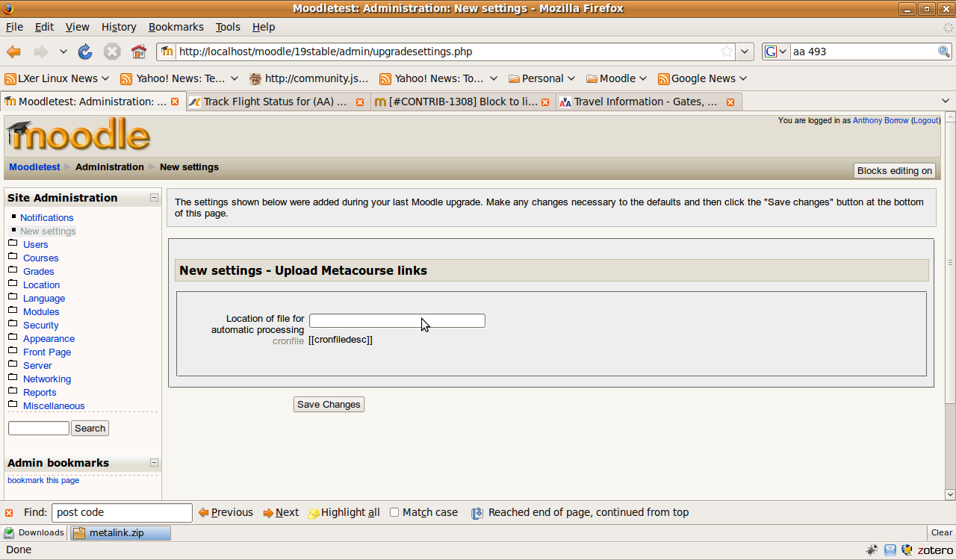Expand the Appearance folder icon
Viewport: 956px width, 560px height.
[x=13, y=337]
